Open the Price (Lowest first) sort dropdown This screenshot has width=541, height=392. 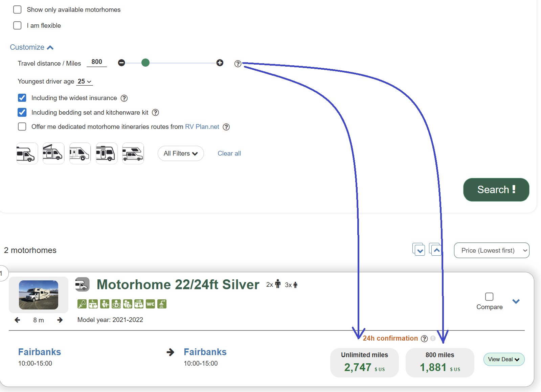tap(491, 250)
